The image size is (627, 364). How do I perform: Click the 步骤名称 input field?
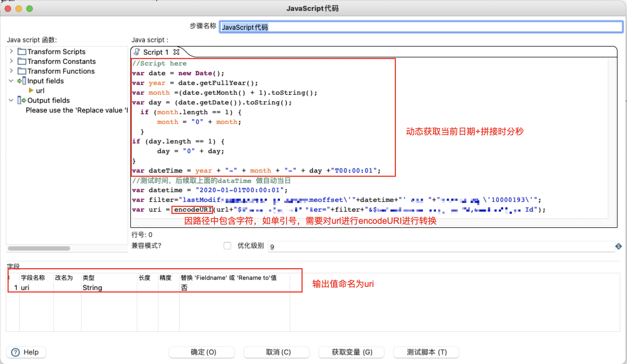[420, 27]
